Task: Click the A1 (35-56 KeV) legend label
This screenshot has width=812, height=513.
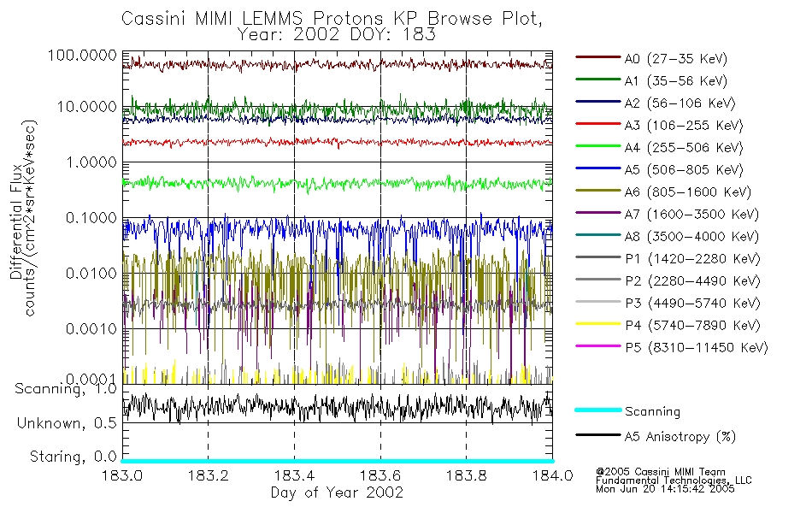Action: click(675, 81)
